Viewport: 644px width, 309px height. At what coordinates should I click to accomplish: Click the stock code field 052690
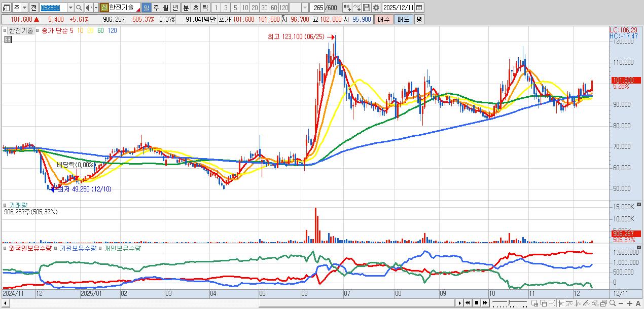[53, 8]
